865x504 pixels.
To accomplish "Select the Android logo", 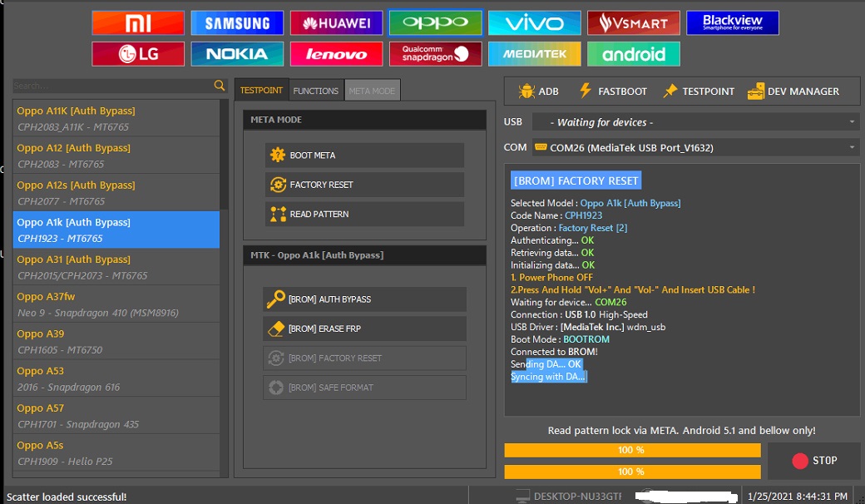I will point(633,54).
